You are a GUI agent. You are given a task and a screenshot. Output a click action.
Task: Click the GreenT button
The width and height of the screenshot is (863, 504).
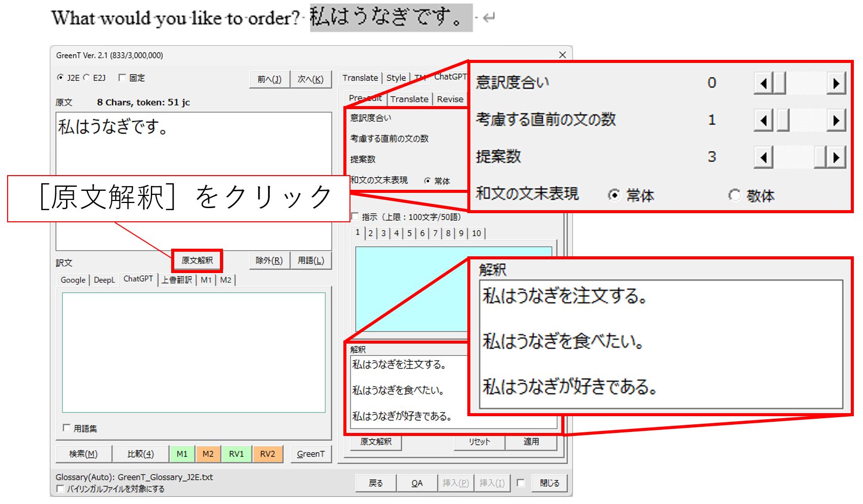click(310, 454)
